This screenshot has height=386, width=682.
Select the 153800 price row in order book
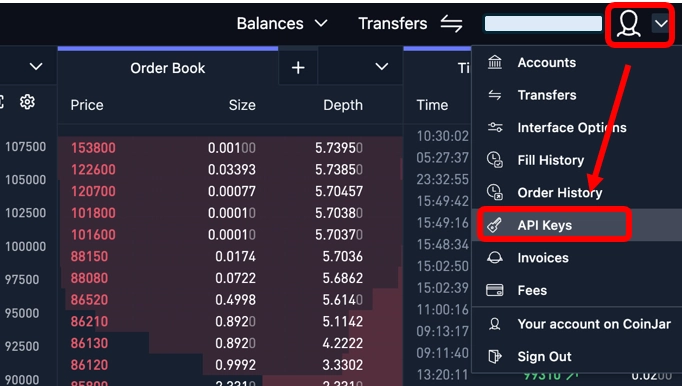click(230, 148)
